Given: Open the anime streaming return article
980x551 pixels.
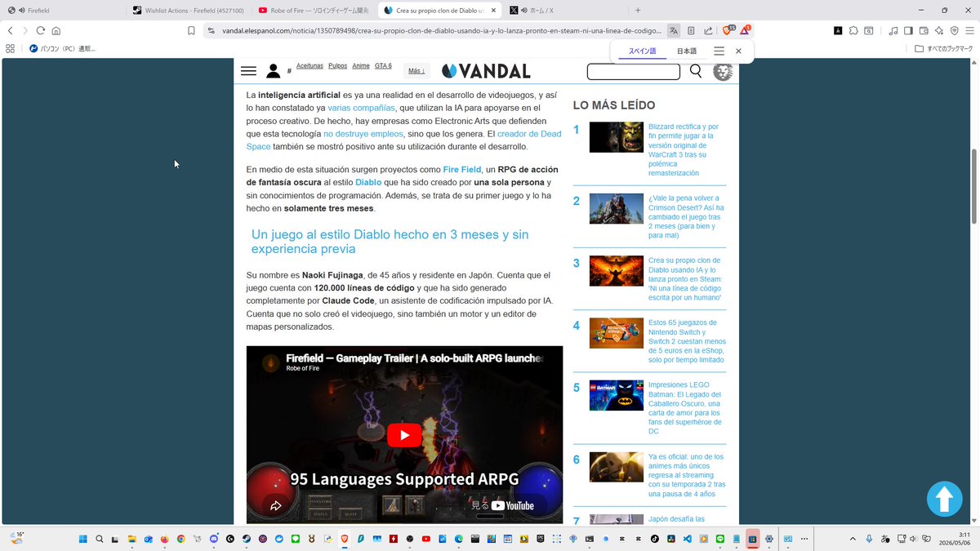Looking at the screenshot, I should tap(687, 475).
